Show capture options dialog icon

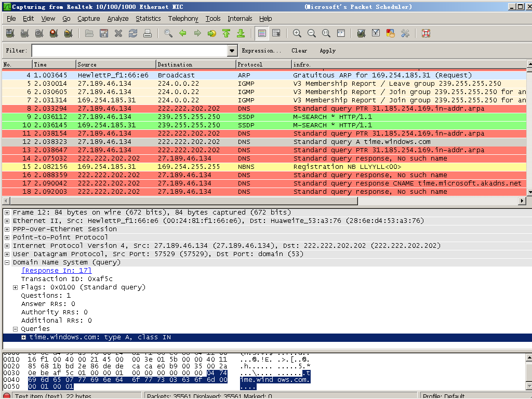(x=24, y=33)
